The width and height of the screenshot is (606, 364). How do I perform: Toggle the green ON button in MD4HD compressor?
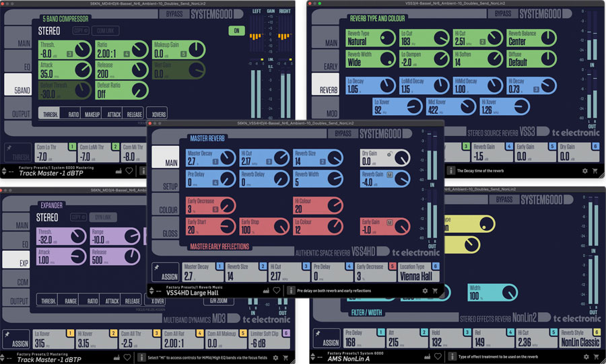coord(236,30)
